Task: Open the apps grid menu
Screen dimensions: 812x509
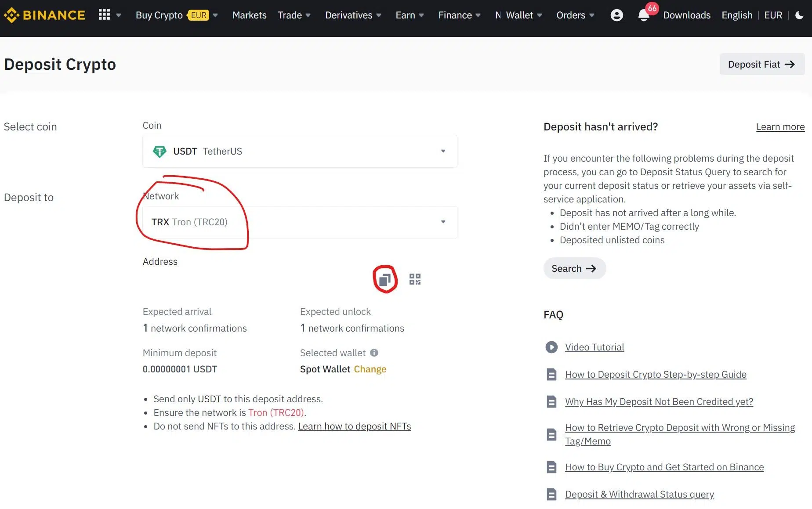Action: tap(104, 15)
